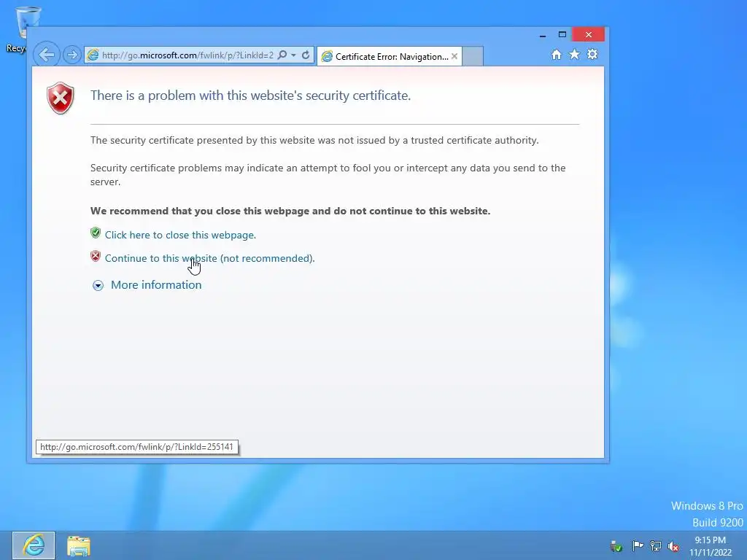
Task: Close the Certificate Error tab
Action: (454, 56)
